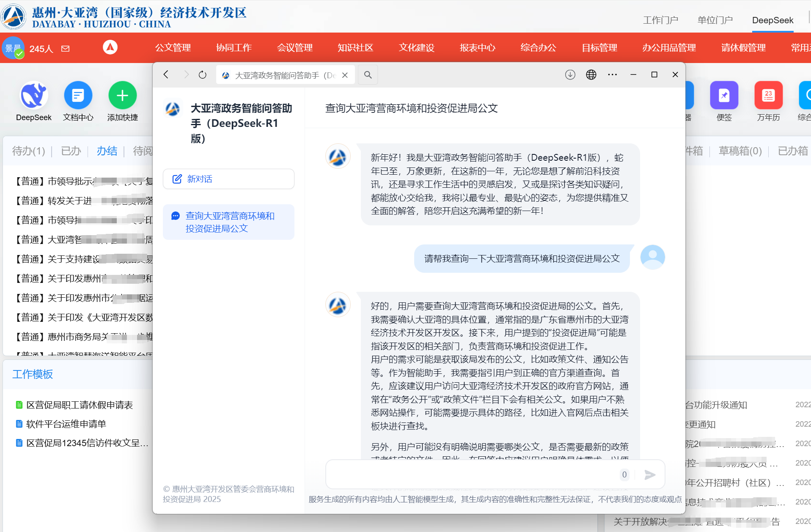Screen dimensions: 811x532
Task: Open the 请休假管理 menu
Action: tap(744, 48)
